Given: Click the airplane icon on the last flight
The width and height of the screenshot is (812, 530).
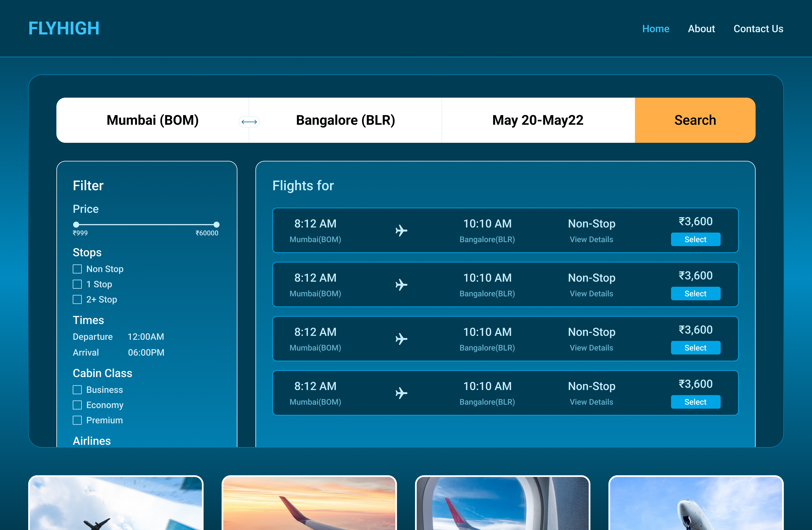Looking at the screenshot, I should 401,393.
